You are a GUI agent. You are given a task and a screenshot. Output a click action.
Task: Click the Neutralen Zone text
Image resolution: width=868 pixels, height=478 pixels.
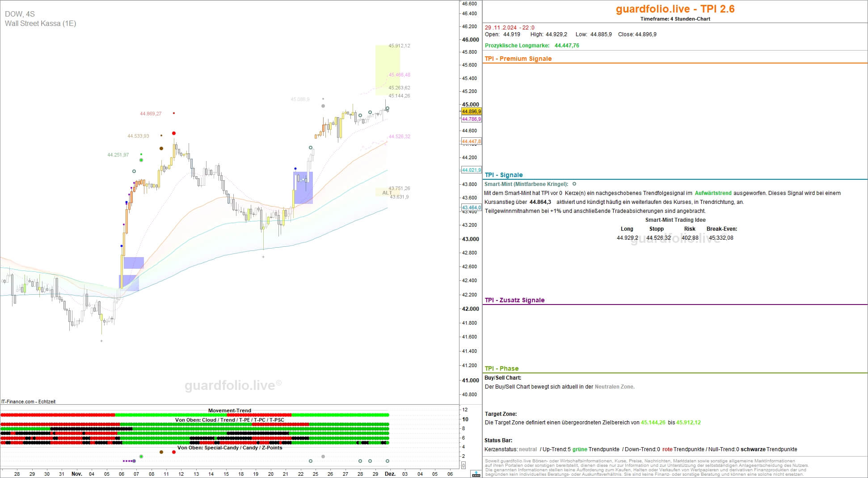pyautogui.click(x=615, y=387)
